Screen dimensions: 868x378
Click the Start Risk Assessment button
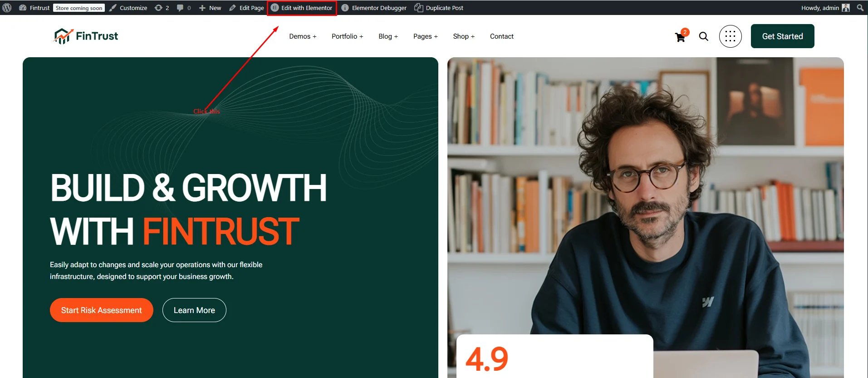[102, 310]
